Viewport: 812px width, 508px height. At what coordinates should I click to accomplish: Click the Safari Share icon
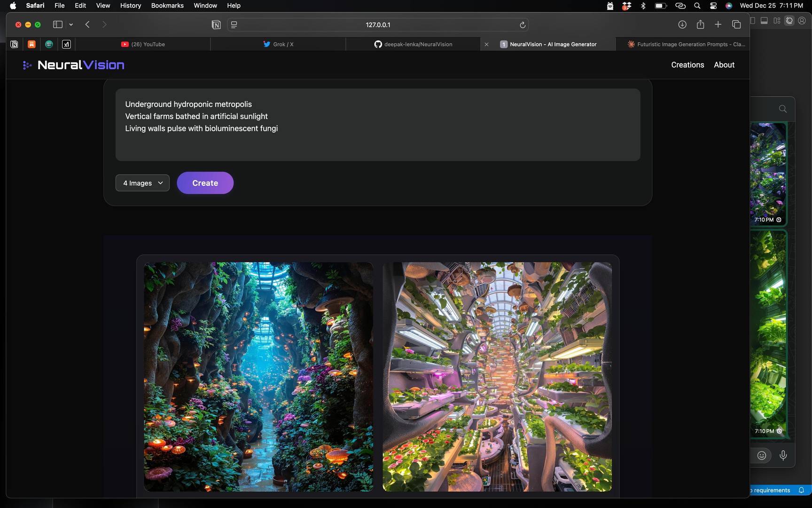[700, 24]
